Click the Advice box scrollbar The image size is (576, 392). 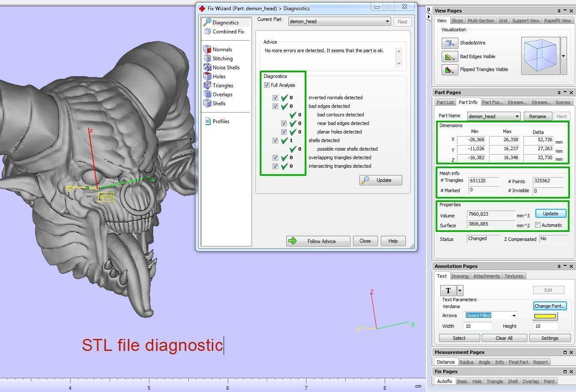pyautogui.click(x=399, y=57)
